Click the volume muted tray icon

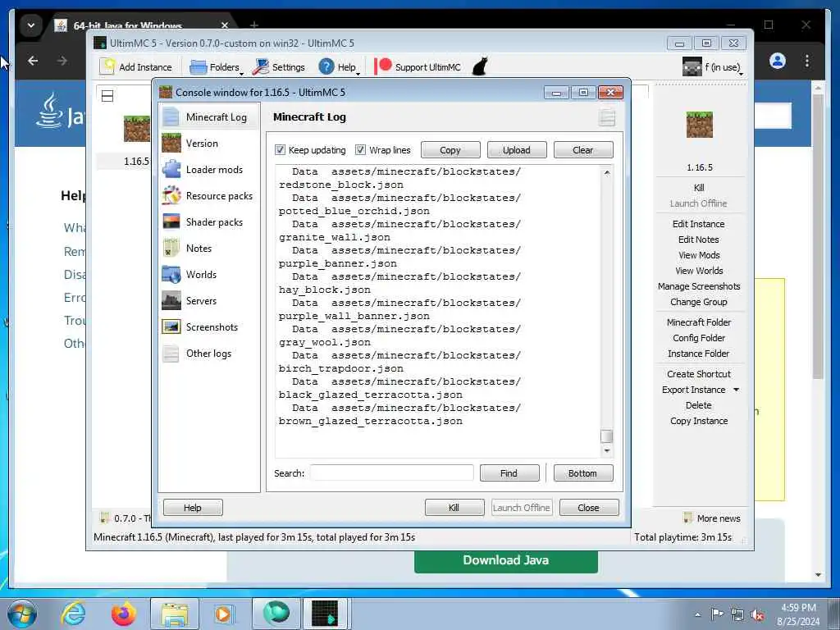[757, 615]
